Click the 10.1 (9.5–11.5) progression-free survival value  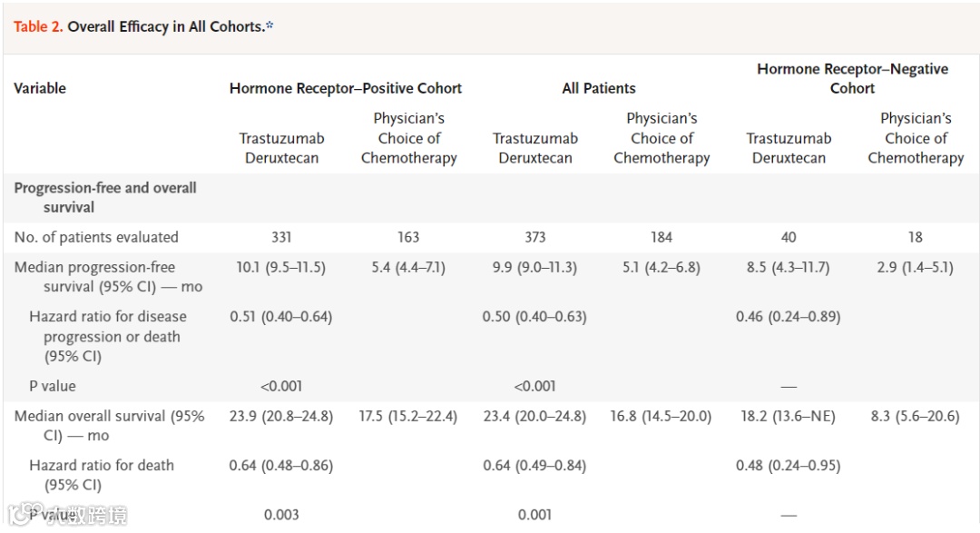click(281, 268)
